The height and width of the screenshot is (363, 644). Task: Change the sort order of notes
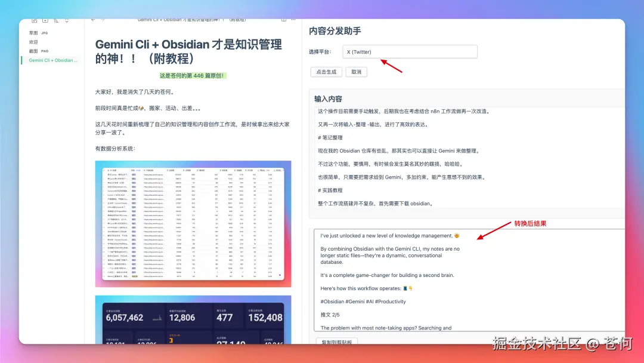pos(57,20)
